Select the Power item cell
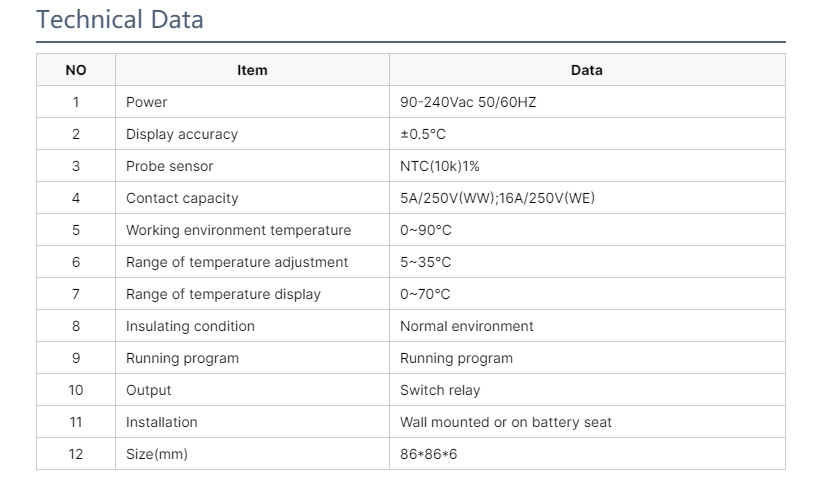The height and width of the screenshot is (487, 823). pos(147,102)
